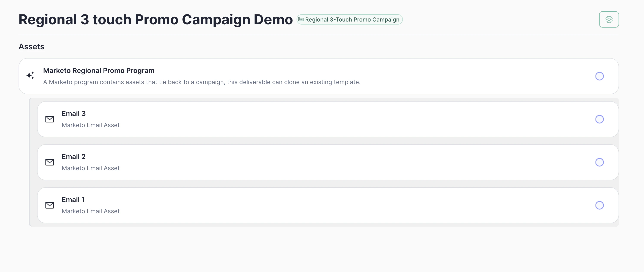
Task: Click the AI sparkle icon beside Marketo Regional Promo Program
Action: point(30,76)
